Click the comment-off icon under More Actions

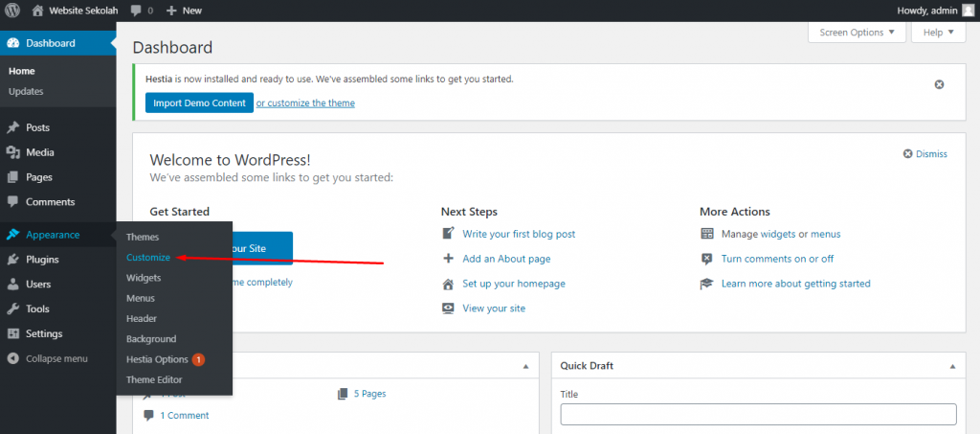tap(707, 259)
